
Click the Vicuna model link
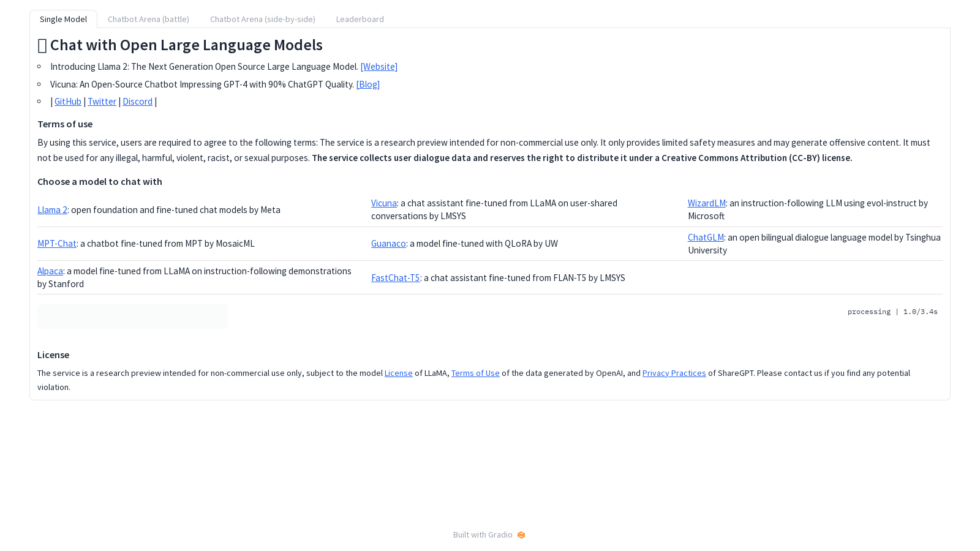click(384, 203)
